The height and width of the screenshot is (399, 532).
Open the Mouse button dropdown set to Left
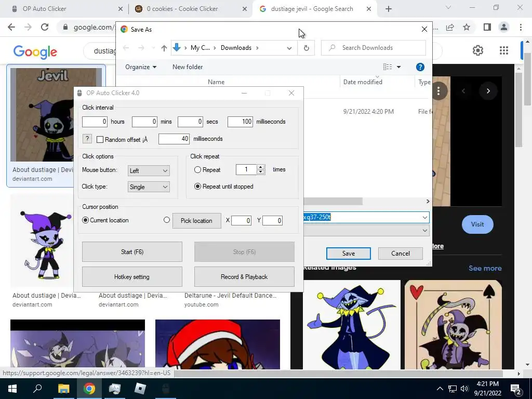(149, 170)
